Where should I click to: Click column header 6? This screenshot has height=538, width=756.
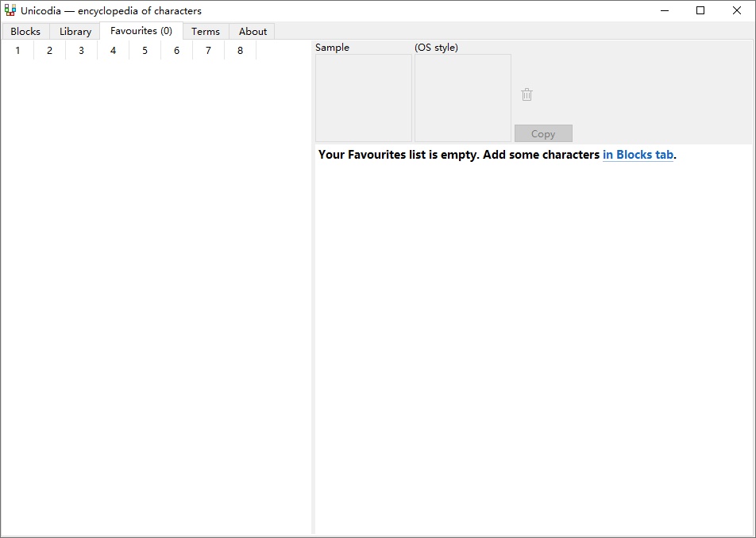pyautogui.click(x=176, y=51)
